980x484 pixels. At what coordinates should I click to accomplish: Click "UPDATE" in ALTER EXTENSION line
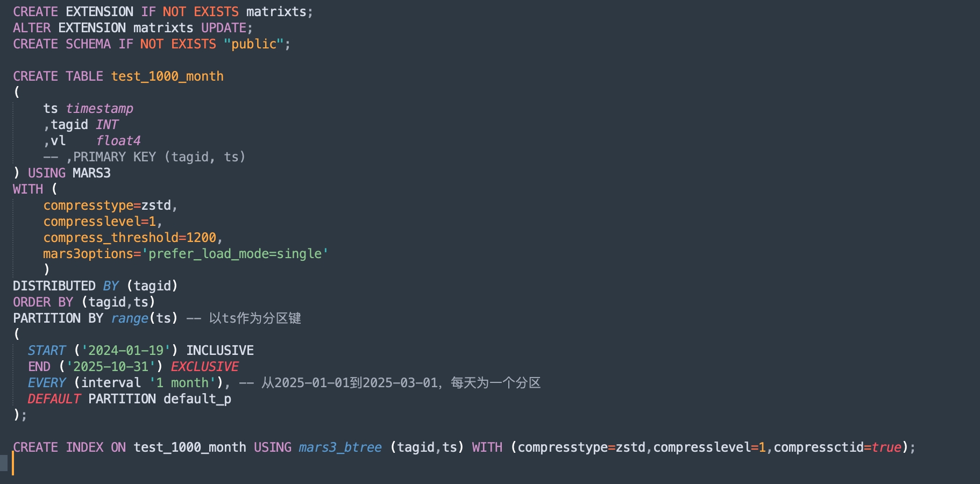point(223,28)
